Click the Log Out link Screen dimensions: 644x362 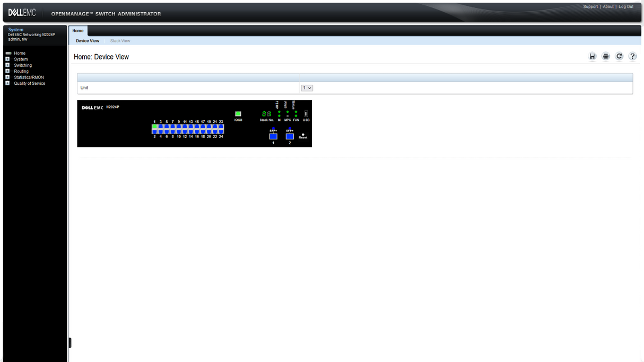(626, 7)
